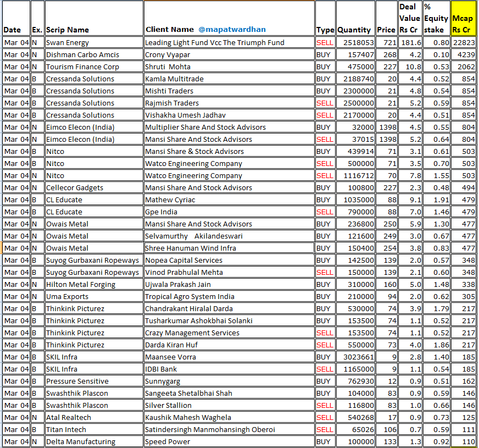
Task: Click the Silver Stallion client cell
Action: click(x=229, y=406)
